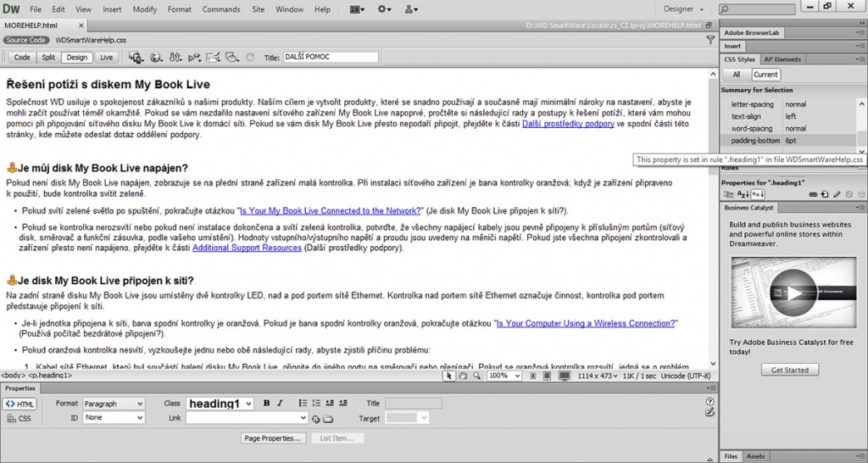
Task: Show Category View in CSS Styles panel
Action: 728,194
